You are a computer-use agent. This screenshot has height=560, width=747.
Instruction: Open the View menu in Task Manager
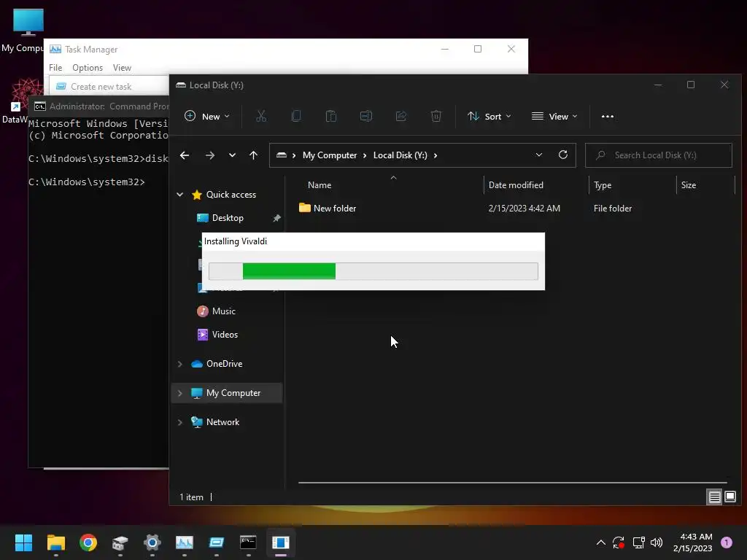[122, 68]
